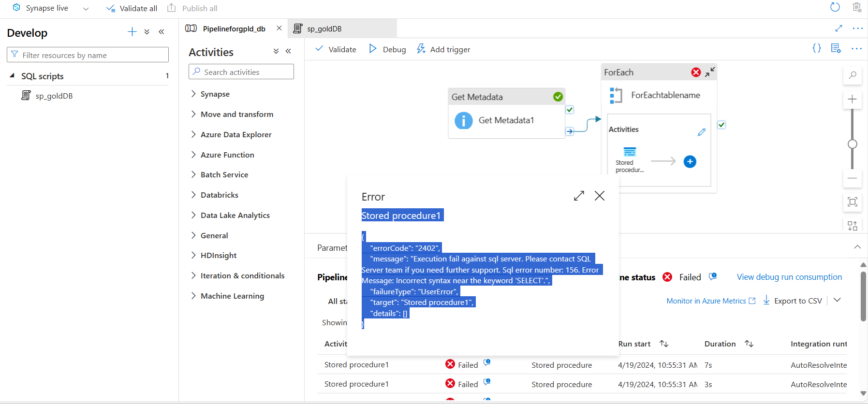The height and width of the screenshot is (404, 868).
Task: Edit ForEach inner activities pencil icon
Action: (x=702, y=132)
